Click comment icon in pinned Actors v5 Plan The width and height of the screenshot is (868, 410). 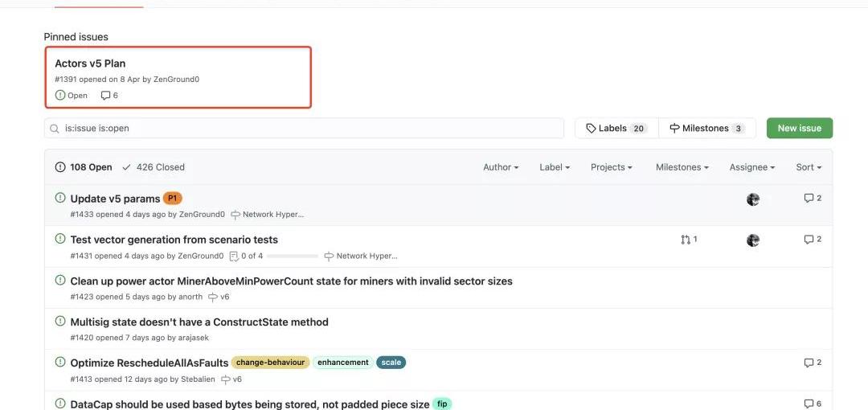106,96
